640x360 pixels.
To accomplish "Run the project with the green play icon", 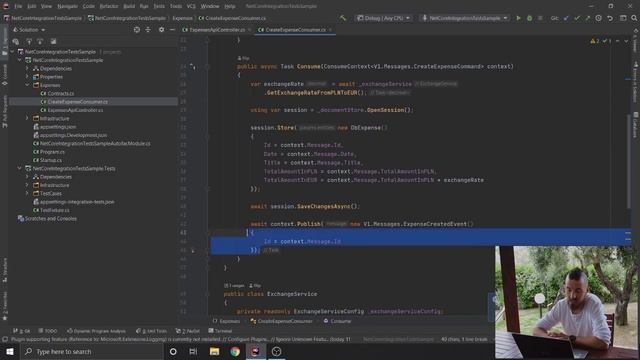I will coord(518,18).
